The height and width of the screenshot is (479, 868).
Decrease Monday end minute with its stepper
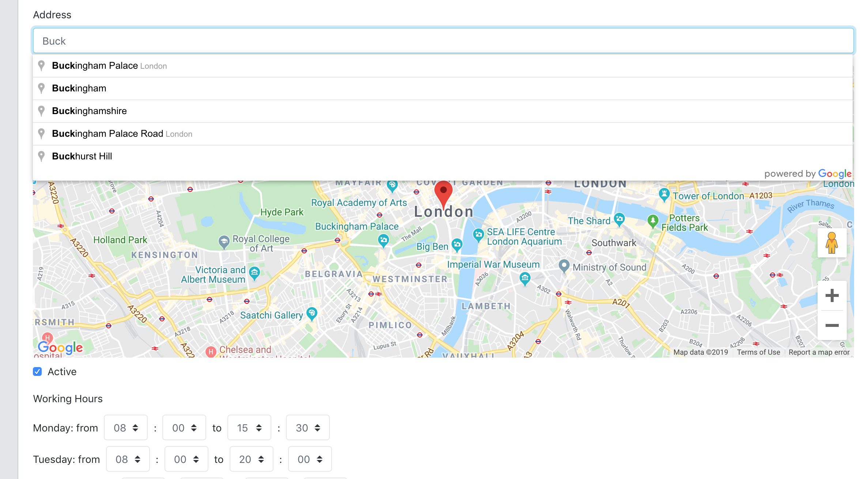pos(318,431)
